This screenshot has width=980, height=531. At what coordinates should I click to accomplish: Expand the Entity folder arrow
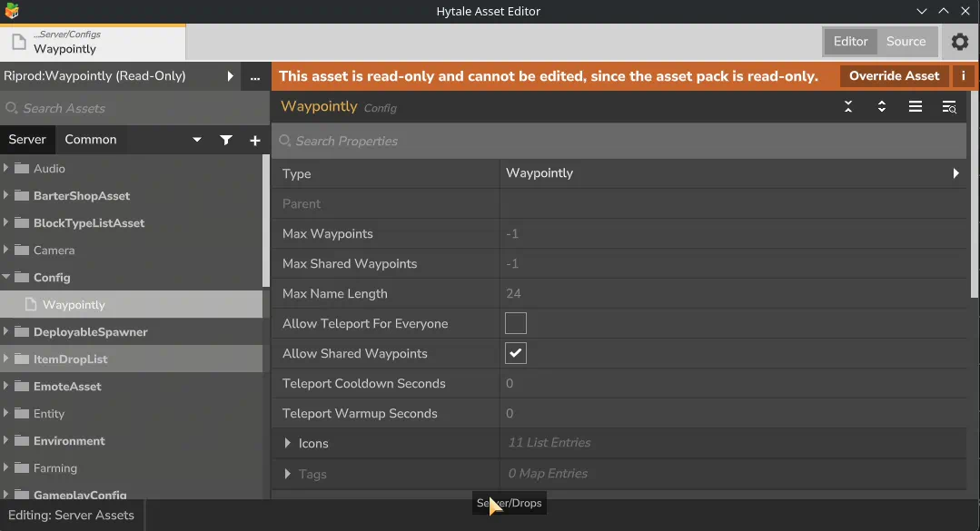coord(6,414)
